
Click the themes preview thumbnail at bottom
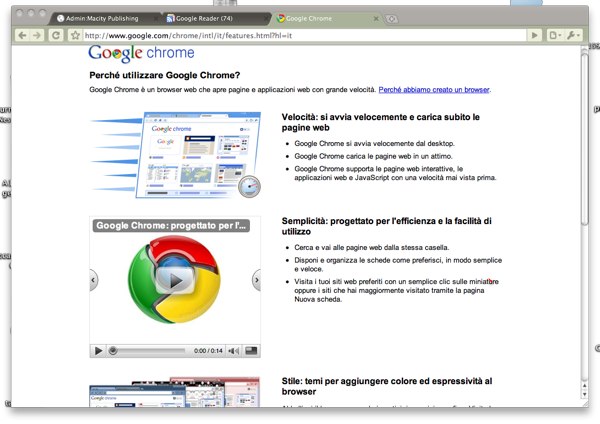tap(175, 392)
